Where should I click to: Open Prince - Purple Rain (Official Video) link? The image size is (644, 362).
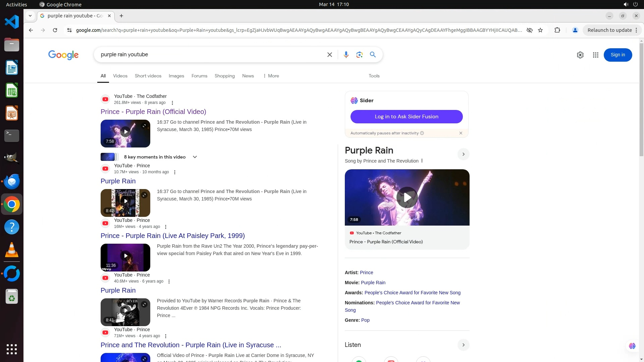(153, 112)
